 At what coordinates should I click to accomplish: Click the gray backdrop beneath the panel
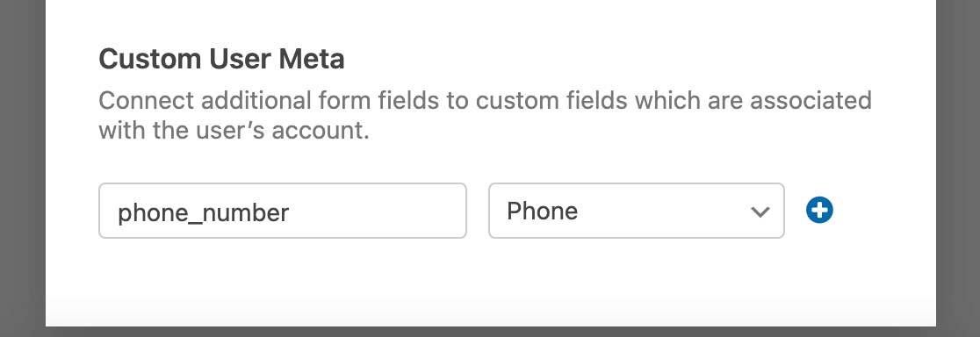[x=490, y=332]
